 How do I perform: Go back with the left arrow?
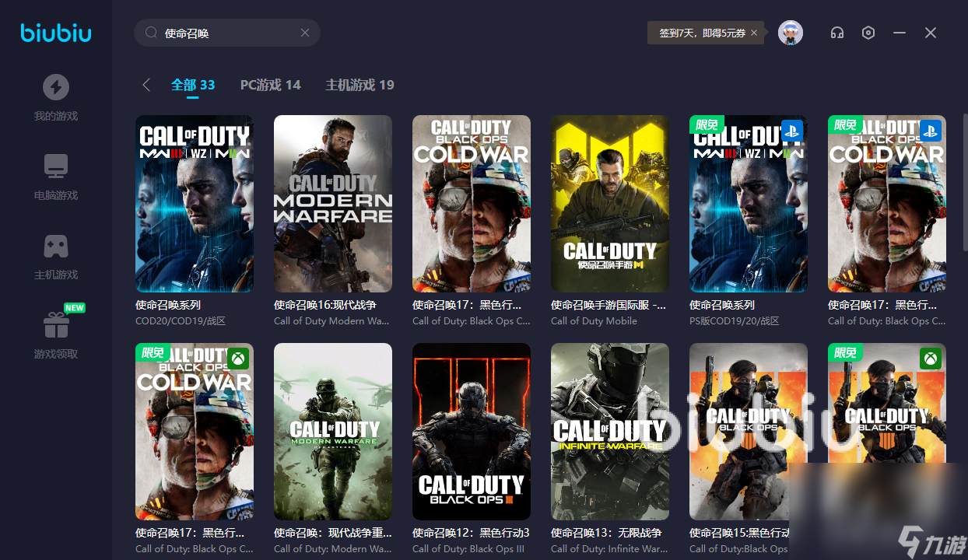coord(146,85)
